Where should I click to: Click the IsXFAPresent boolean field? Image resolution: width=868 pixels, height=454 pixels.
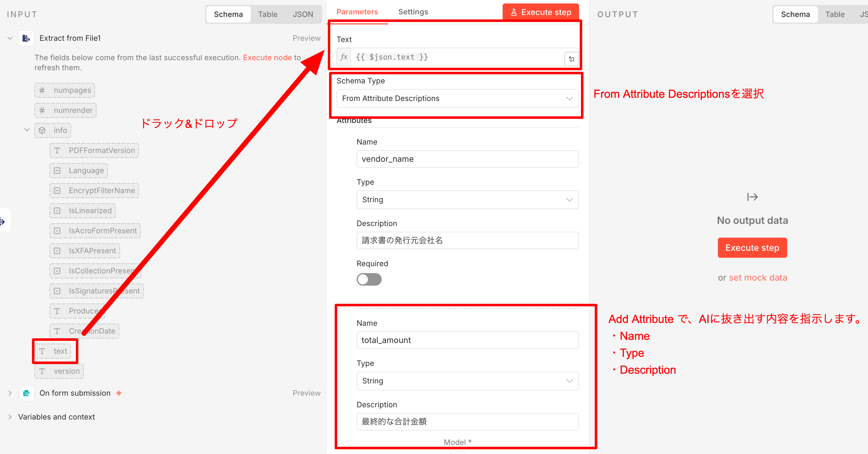(x=85, y=251)
